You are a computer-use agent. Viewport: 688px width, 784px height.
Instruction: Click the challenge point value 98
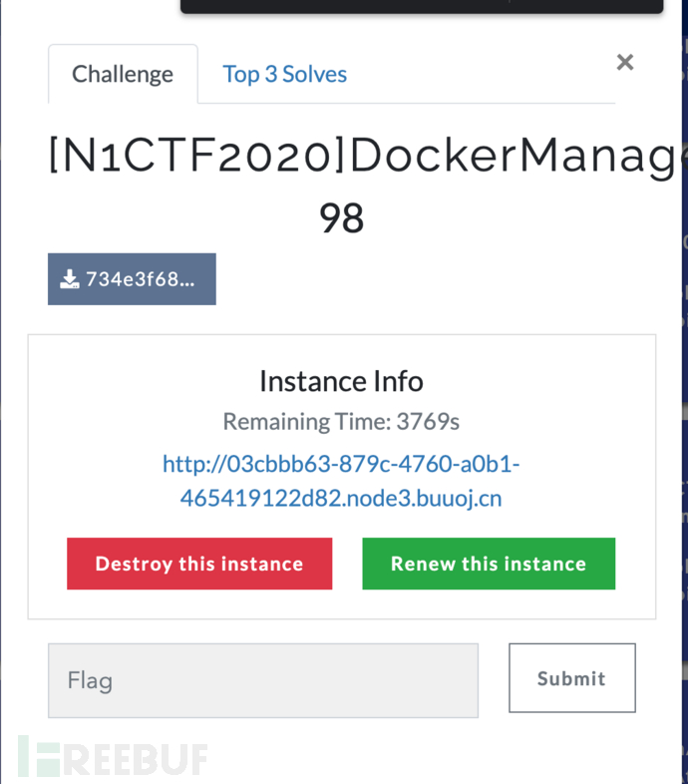[341, 218]
